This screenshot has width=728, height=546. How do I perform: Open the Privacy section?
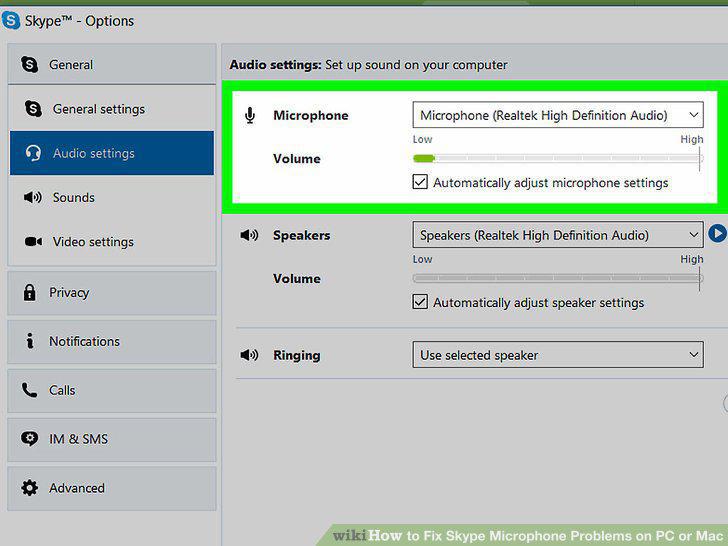click(x=112, y=293)
